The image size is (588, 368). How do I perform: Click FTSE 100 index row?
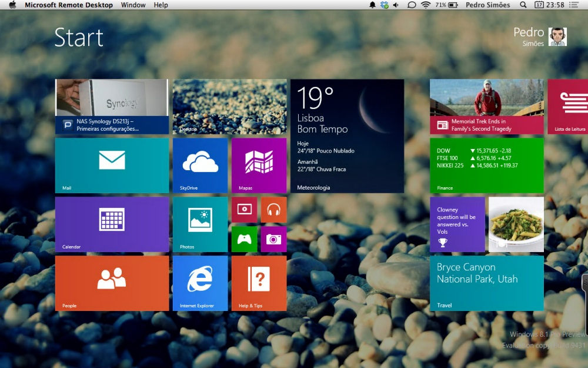(x=474, y=158)
